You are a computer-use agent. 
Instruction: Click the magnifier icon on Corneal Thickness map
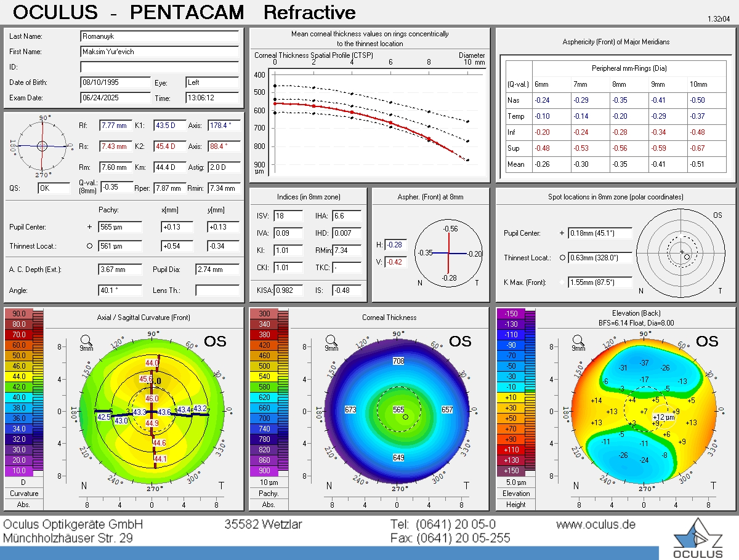[331, 340]
